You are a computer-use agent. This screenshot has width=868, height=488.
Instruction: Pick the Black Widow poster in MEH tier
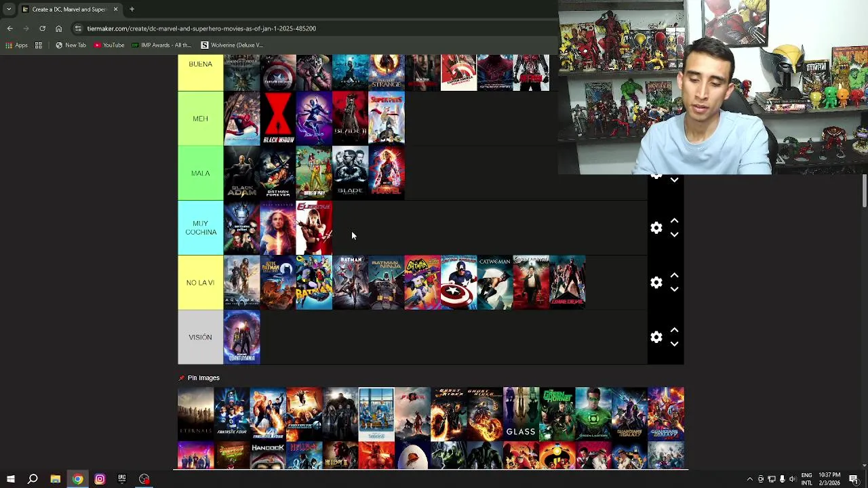click(x=278, y=119)
